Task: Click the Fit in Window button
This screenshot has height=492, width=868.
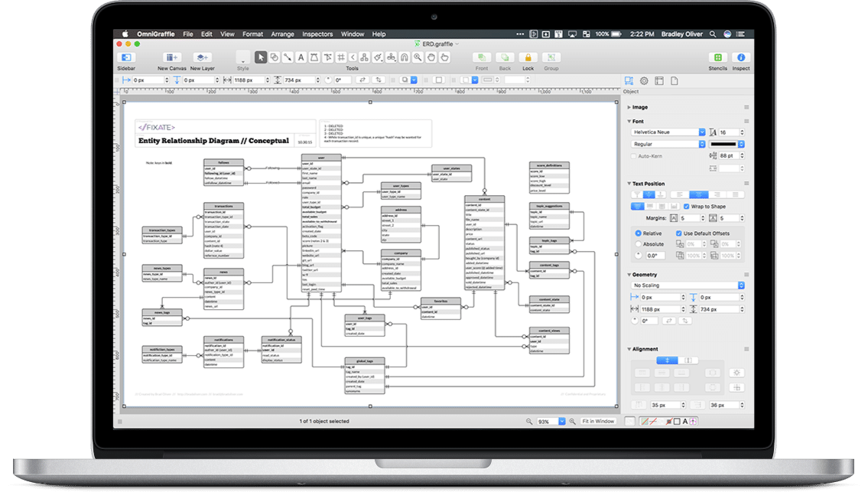Action: (x=598, y=422)
